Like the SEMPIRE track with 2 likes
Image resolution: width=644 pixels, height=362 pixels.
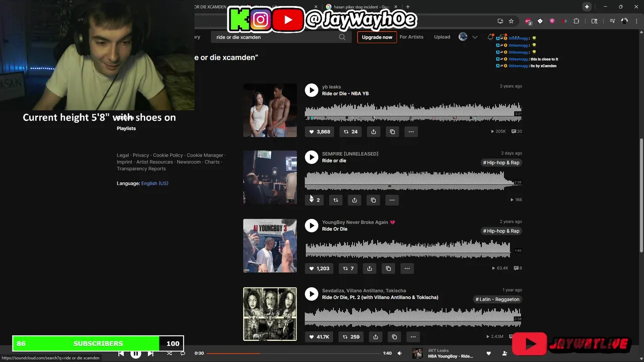[314, 200]
